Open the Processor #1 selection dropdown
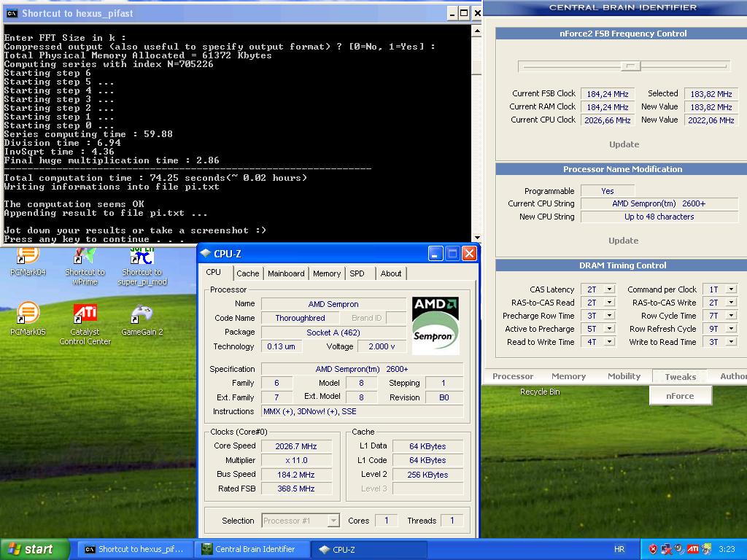Image resolution: width=747 pixels, height=560 pixels. click(301, 521)
